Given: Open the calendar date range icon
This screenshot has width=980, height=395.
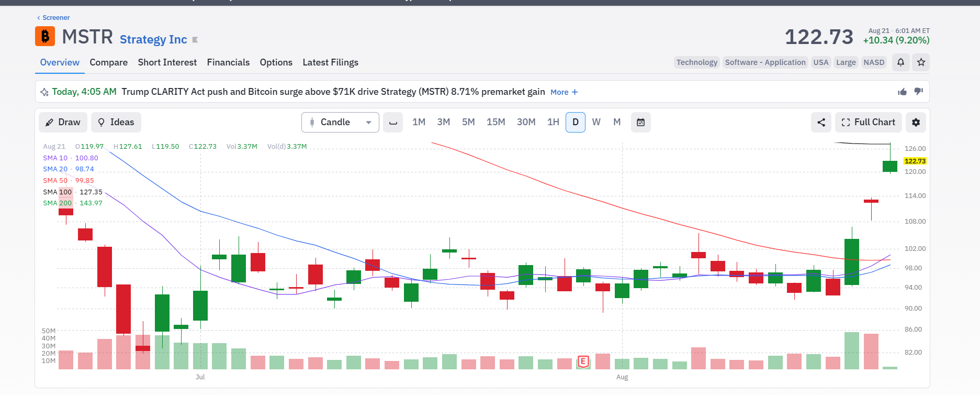Looking at the screenshot, I should click(640, 122).
